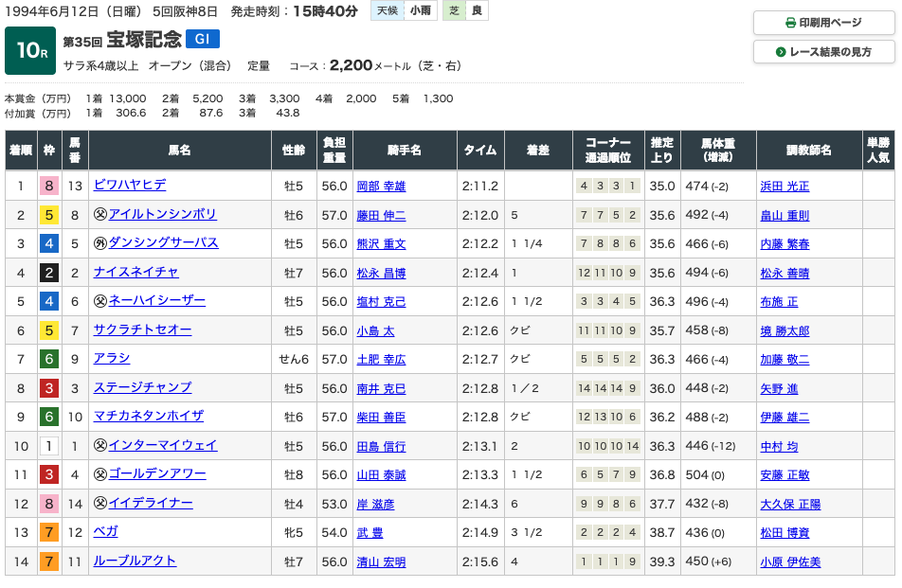Click the printer icon on 印刷用ページ button
This screenshot has width=902, height=588.
[791, 23]
